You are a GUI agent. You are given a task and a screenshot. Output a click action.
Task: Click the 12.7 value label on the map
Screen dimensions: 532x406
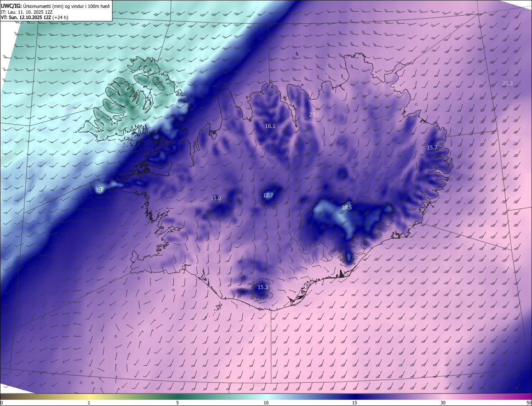click(268, 196)
